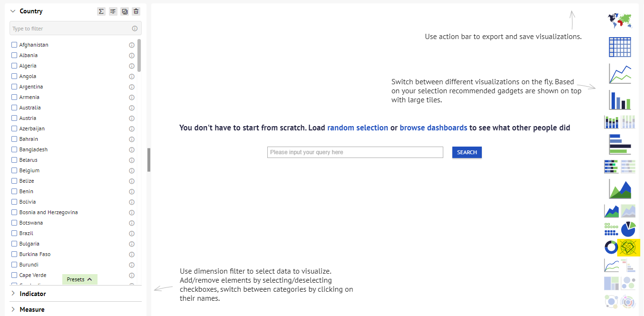Check the Brazil checkbox
The image size is (644, 316).
pos(14,233)
